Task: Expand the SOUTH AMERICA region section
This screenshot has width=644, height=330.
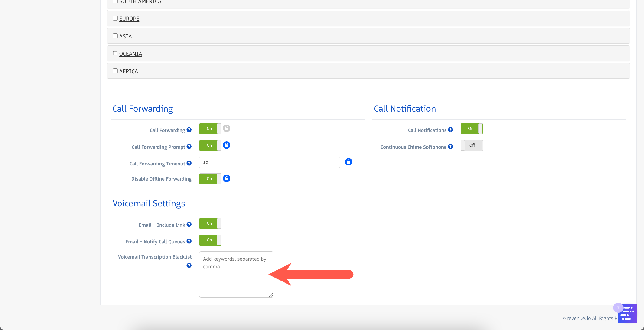Action: 140,2
